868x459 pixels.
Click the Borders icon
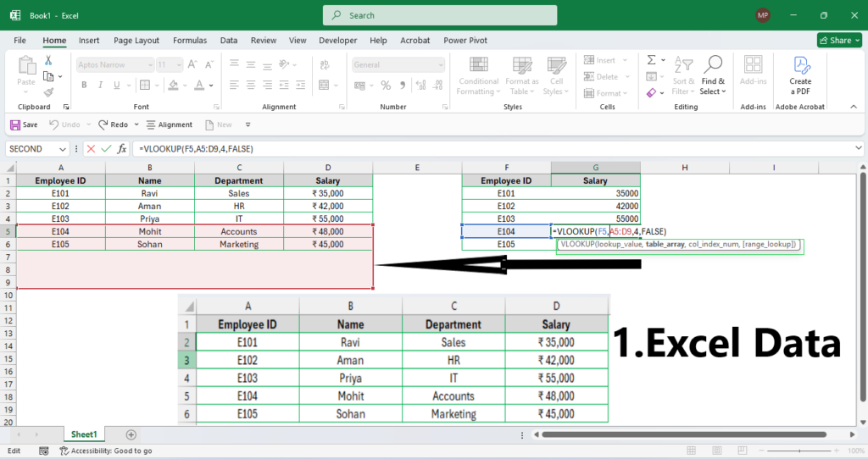(145, 85)
